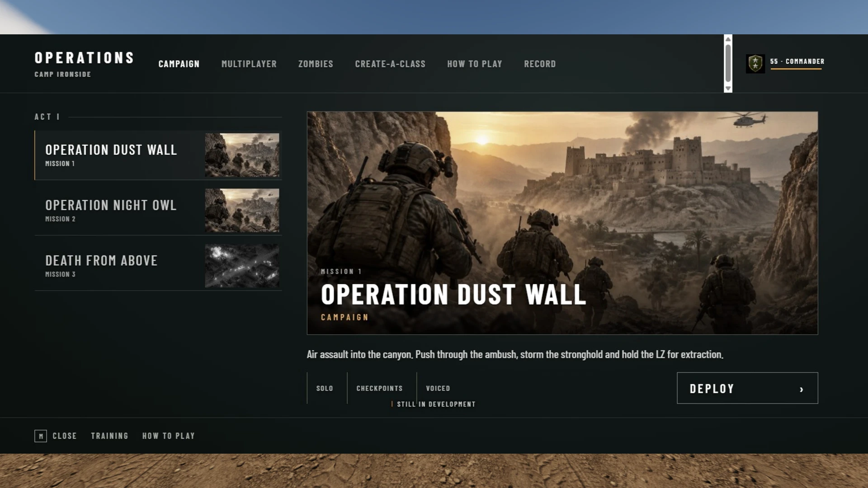The width and height of the screenshot is (868, 488).
Task: Click the large Operation Dust Wall hero image
Action: click(x=562, y=223)
